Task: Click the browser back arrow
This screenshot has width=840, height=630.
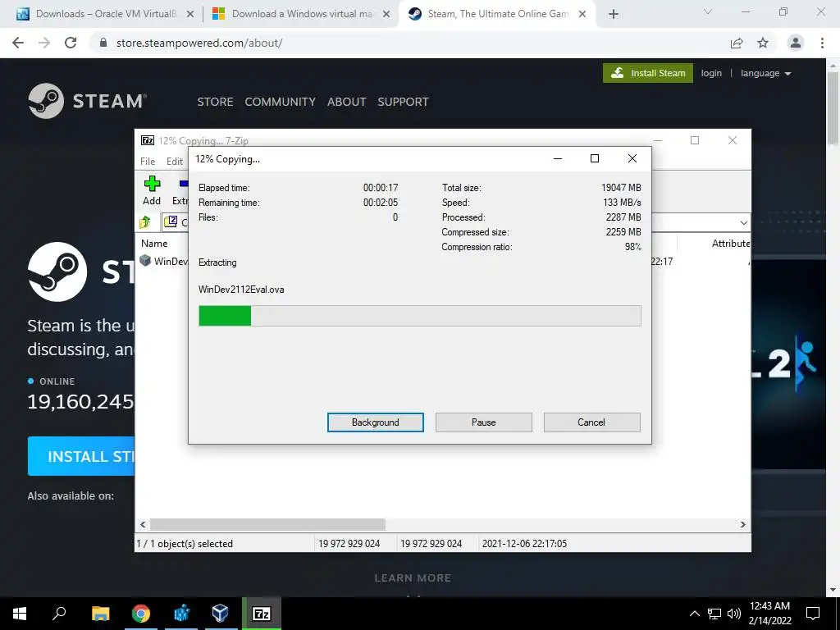Action: [x=18, y=43]
